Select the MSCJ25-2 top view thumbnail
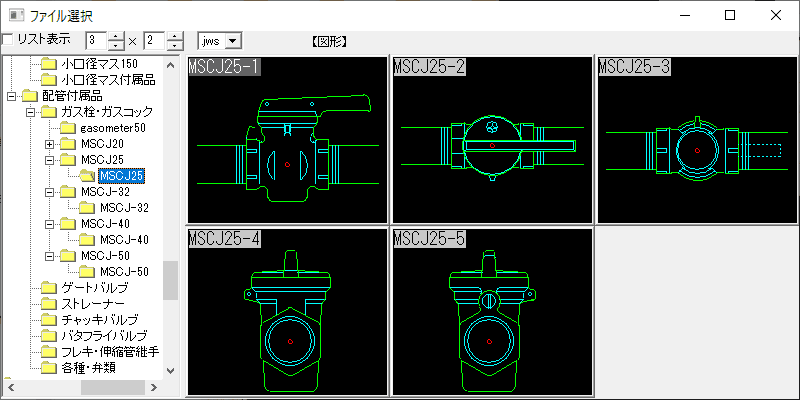Viewport: 800px width, 400px height. [491, 140]
